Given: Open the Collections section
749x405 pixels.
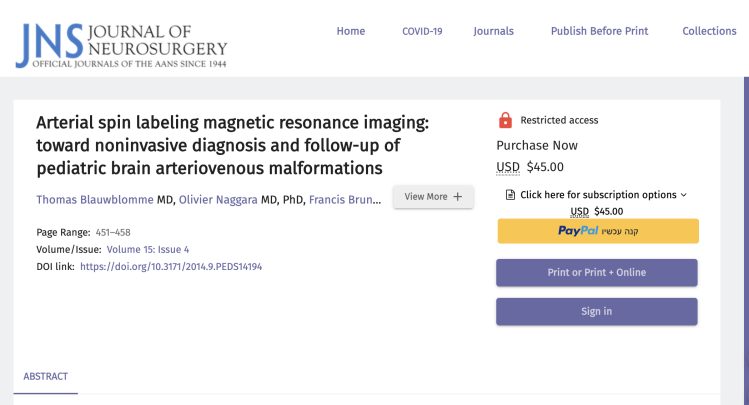Looking at the screenshot, I should tap(709, 31).
